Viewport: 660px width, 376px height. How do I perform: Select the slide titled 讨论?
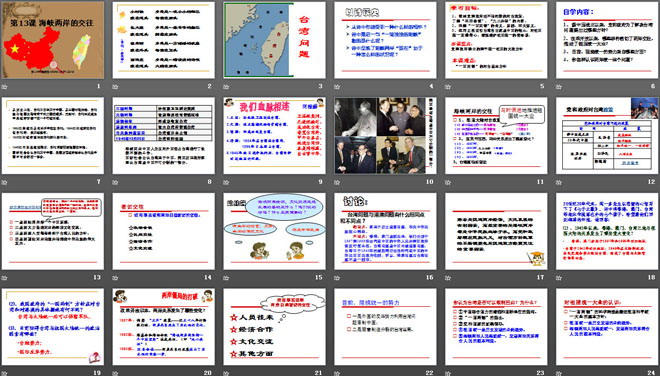click(x=385, y=231)
